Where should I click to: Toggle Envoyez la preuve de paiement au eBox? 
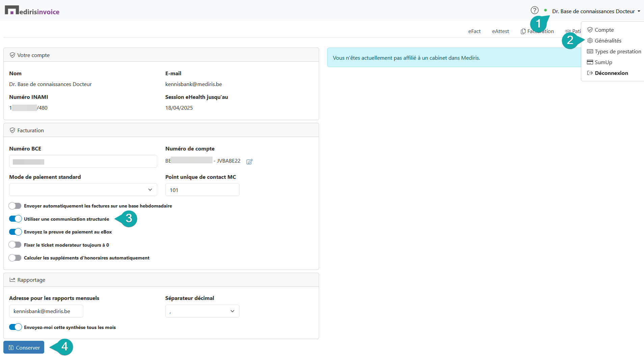click(x=15, y=232)
